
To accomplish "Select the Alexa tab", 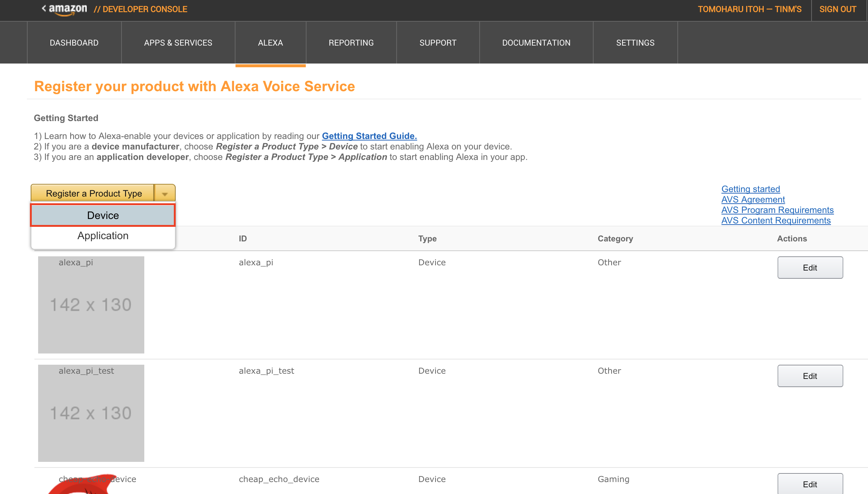I will pyautogui.click(x=270, y=43).
